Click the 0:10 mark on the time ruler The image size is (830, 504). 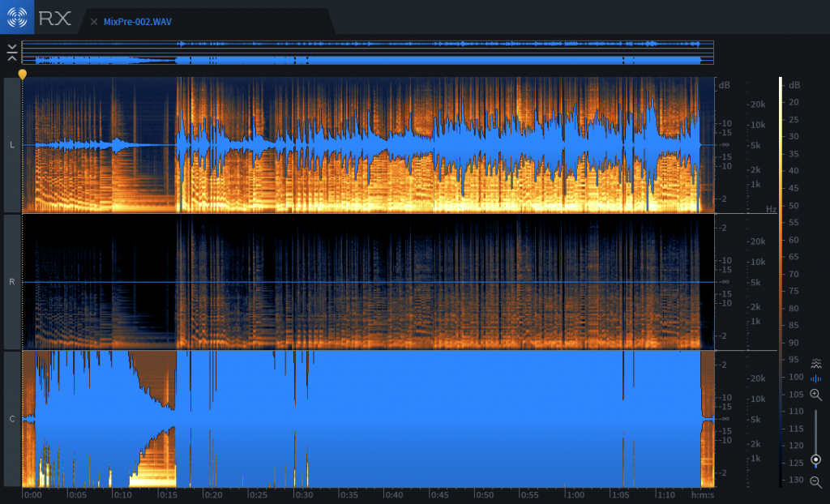123,495
